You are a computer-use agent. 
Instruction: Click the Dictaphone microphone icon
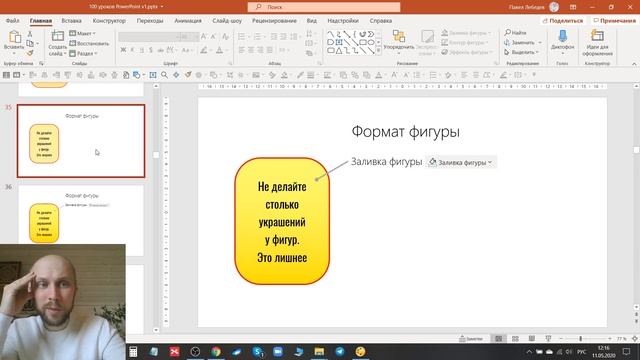click(x=562, y=36)
